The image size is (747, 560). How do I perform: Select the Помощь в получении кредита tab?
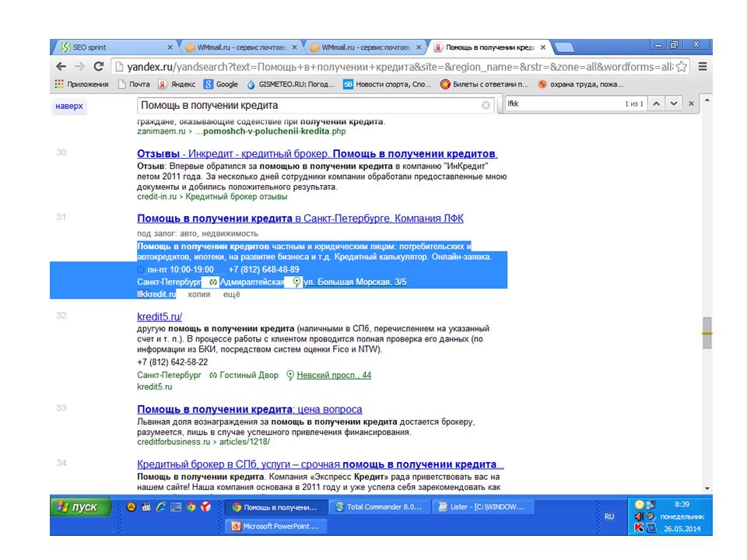[x=489, y=47]
